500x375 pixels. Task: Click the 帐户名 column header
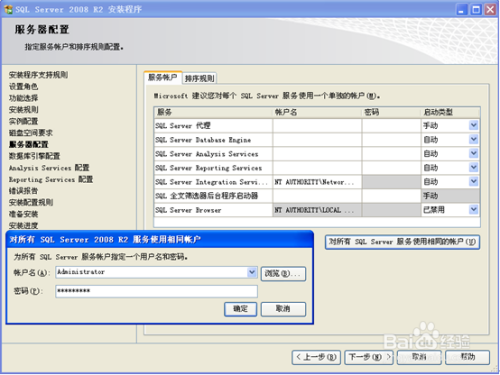click(317, 112)
